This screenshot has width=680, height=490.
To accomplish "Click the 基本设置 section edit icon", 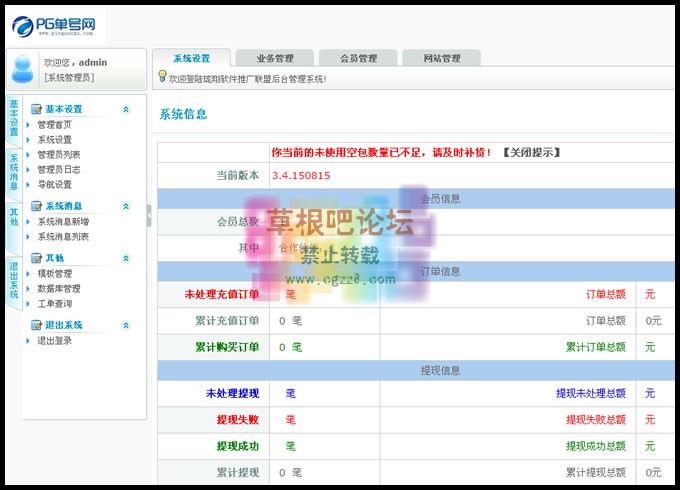I will tap(36, 109).
